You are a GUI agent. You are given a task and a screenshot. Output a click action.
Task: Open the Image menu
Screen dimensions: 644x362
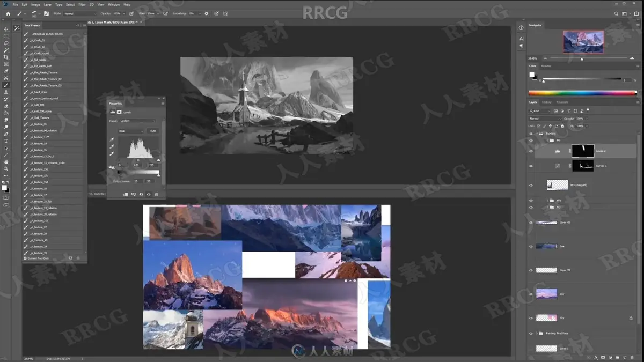pyautogui.click(x=35, y=4)
